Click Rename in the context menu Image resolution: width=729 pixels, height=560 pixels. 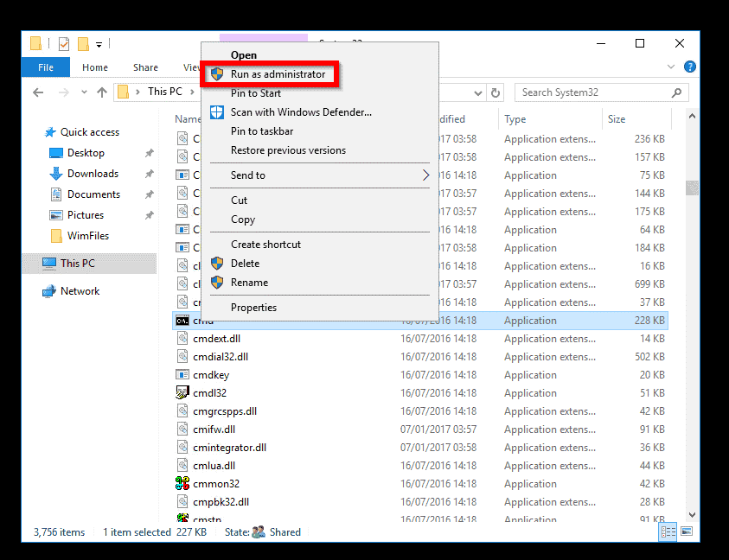point(249,283)
